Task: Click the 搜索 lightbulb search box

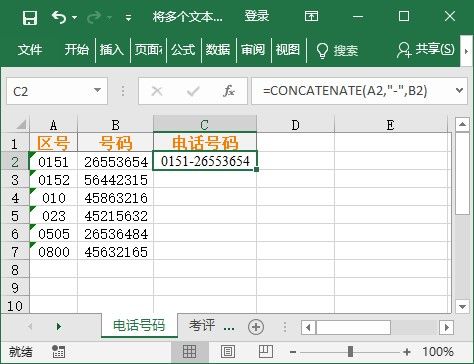Action: tap(337, 51)
